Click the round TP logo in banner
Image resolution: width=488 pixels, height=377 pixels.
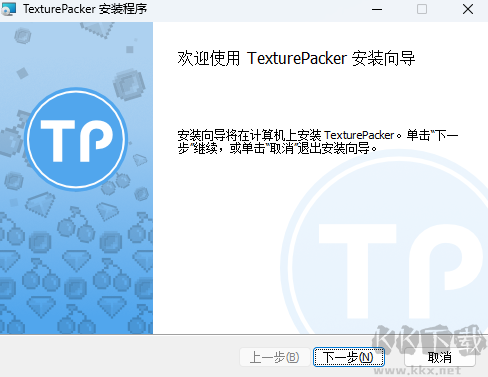pyautogui.click(x=76, y=139)
